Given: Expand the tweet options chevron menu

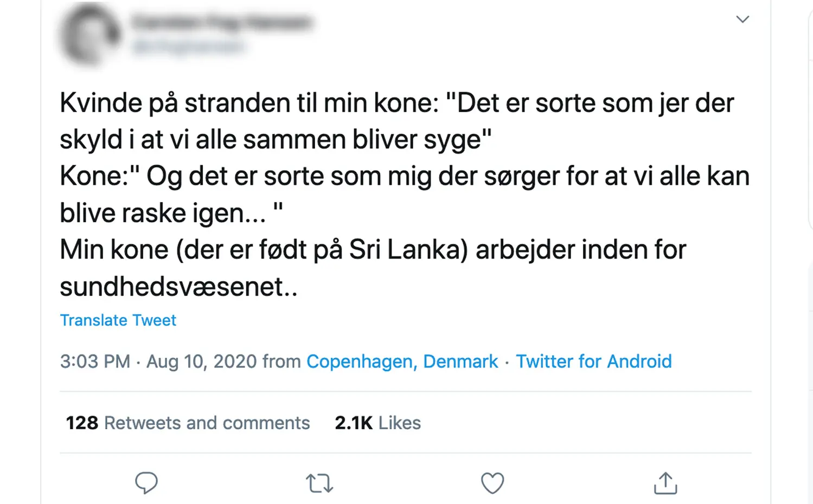Looking at the screenshot, I should tap(742, 19).
